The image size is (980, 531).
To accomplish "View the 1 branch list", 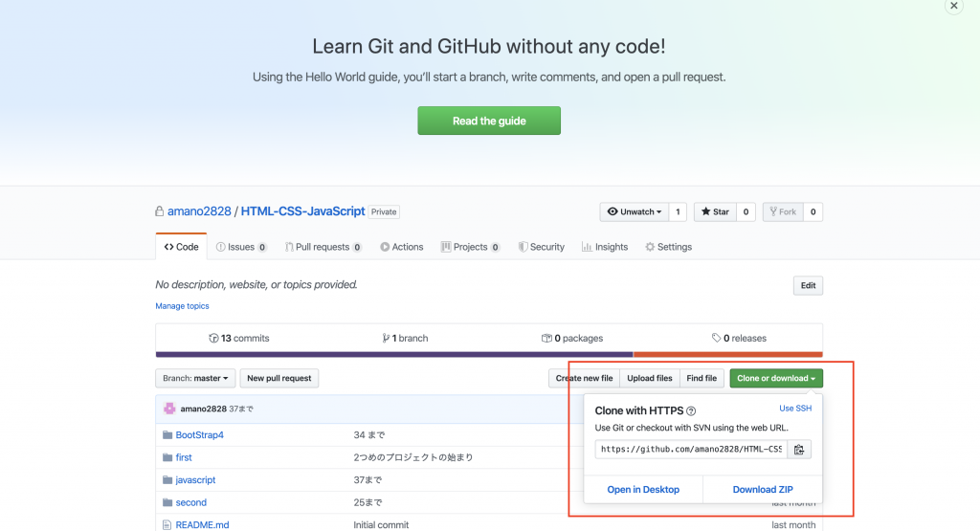I will coord(405,338).
